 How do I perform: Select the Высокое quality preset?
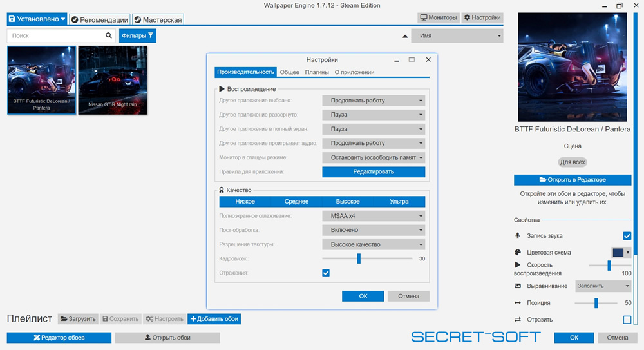[348, 202]
